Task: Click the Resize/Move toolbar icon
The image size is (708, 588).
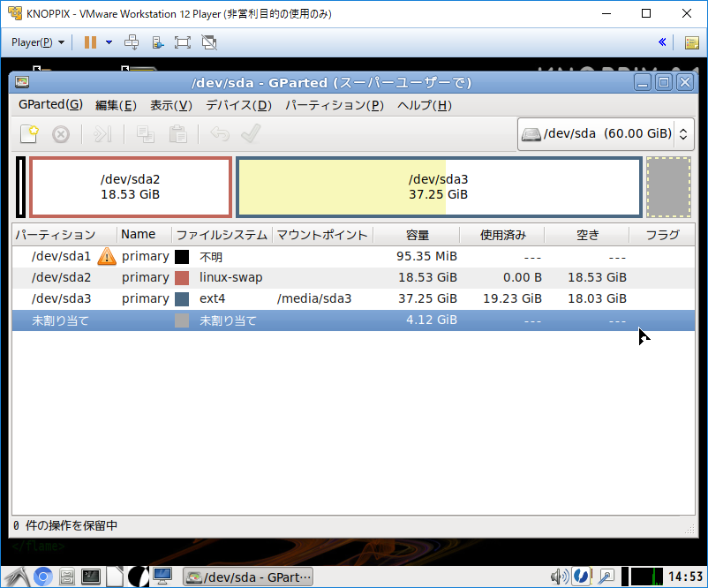Action: point(102,134)
